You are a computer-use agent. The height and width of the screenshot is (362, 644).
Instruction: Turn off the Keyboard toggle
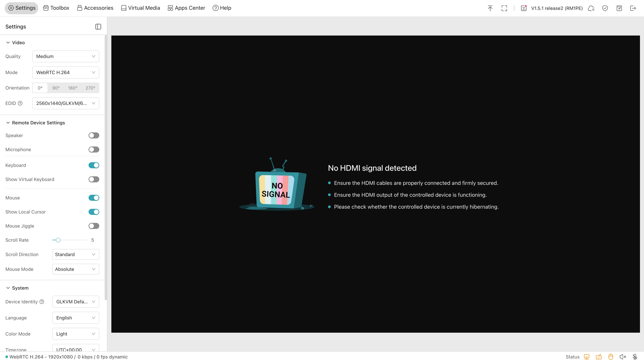(94, 165)
